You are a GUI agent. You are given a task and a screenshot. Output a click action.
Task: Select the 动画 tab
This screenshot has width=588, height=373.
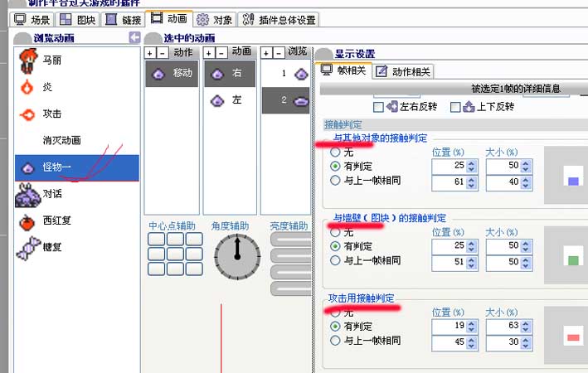(x=168, y=18)
